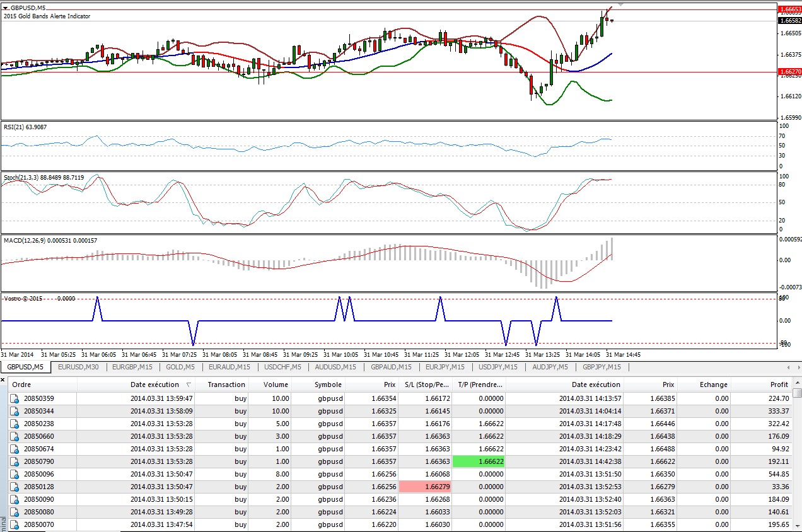This screenshot has width=802, height=532.
Task: Select the GBPJPY,M15 chart tab
Action: pyautogui.click(x=601, y=367)
